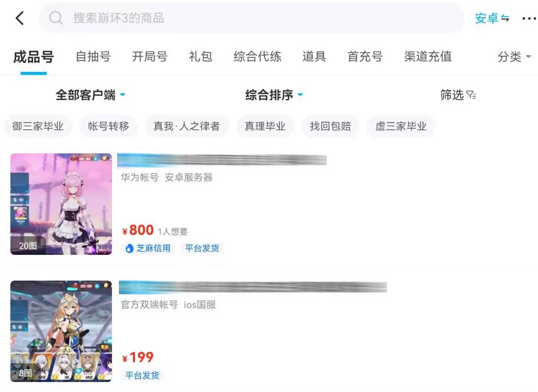Tap the back arrow icon
This screenshot has width=538, height=392.
coord(20,18)
